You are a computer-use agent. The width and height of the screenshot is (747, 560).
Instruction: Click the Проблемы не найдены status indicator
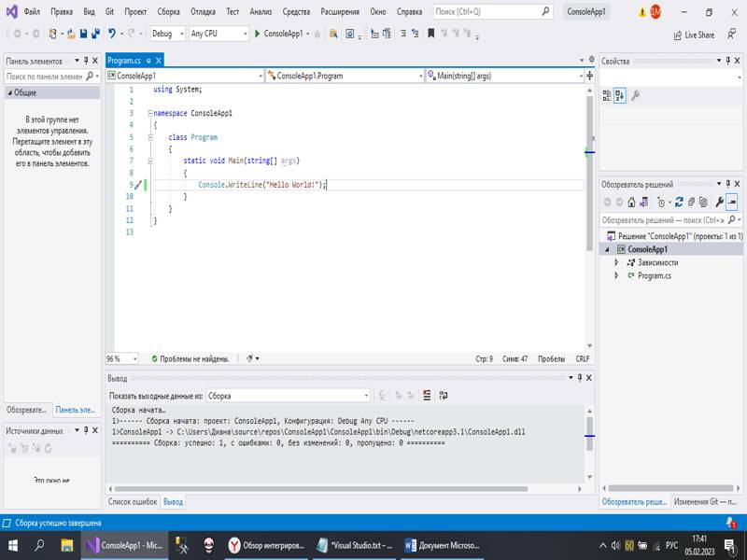(190, 358)
